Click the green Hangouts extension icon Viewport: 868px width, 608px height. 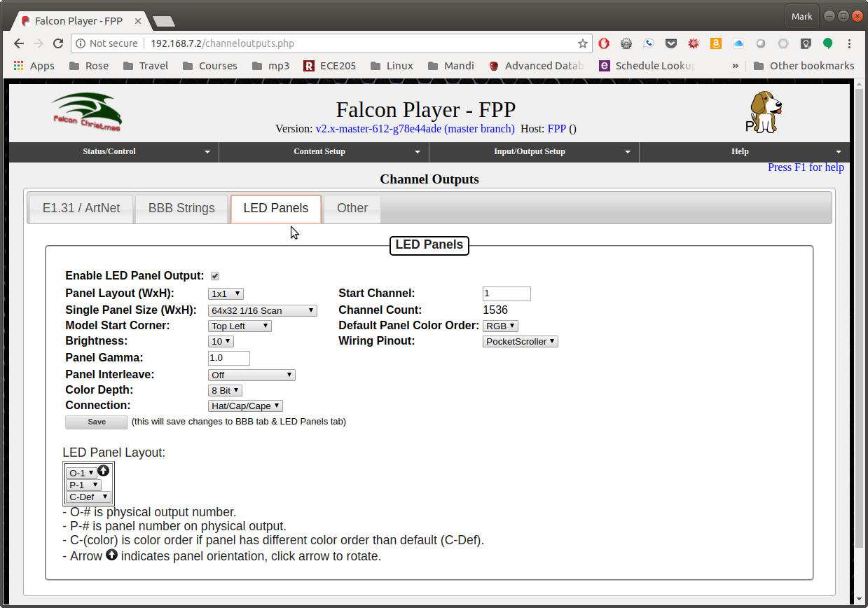point(828,43)
